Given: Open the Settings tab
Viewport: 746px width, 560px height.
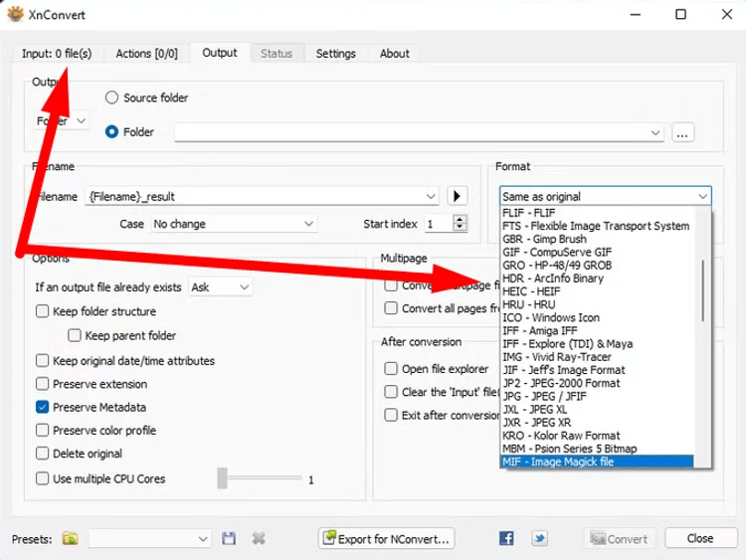Looking at the screenshot, I should tap(335, 54).
